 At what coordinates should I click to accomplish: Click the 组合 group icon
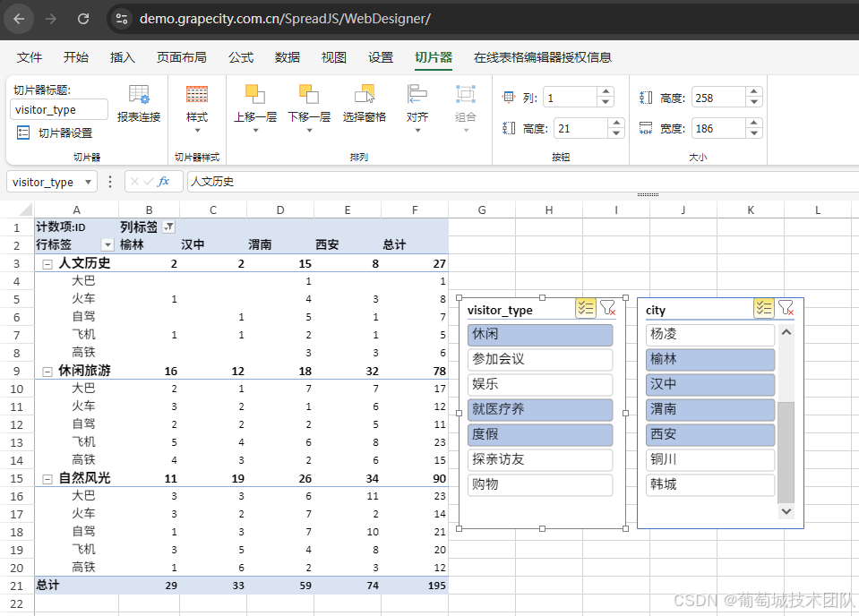tap(465, 94)
